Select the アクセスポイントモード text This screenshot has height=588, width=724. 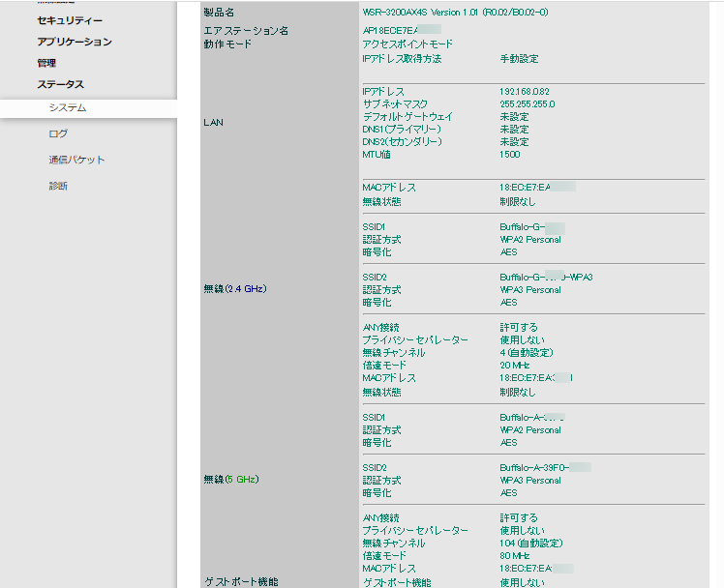[407, 44]
